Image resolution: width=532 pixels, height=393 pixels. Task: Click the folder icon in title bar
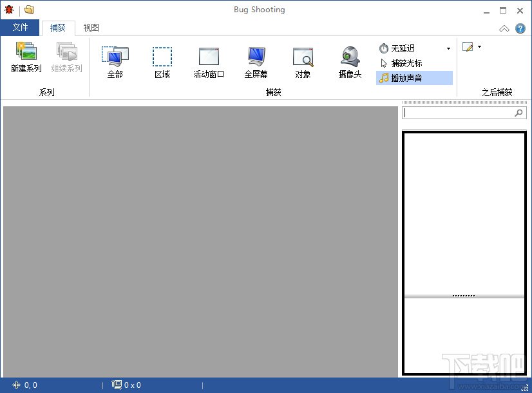click(x=29, y=10)
